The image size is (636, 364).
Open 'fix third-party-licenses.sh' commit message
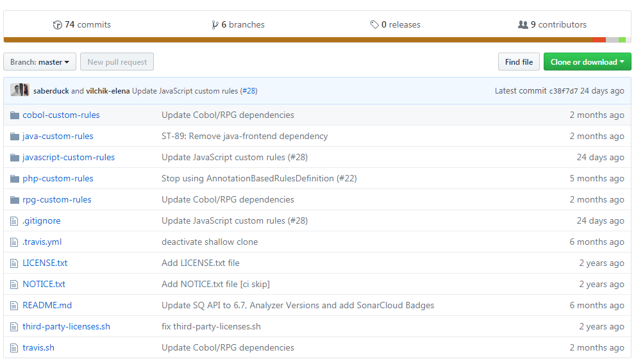211,326
